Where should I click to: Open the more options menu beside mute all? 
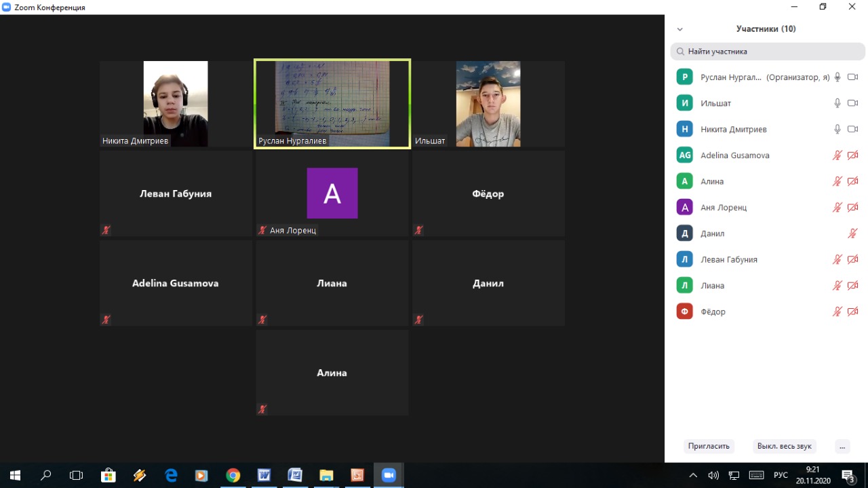(842, 446)
